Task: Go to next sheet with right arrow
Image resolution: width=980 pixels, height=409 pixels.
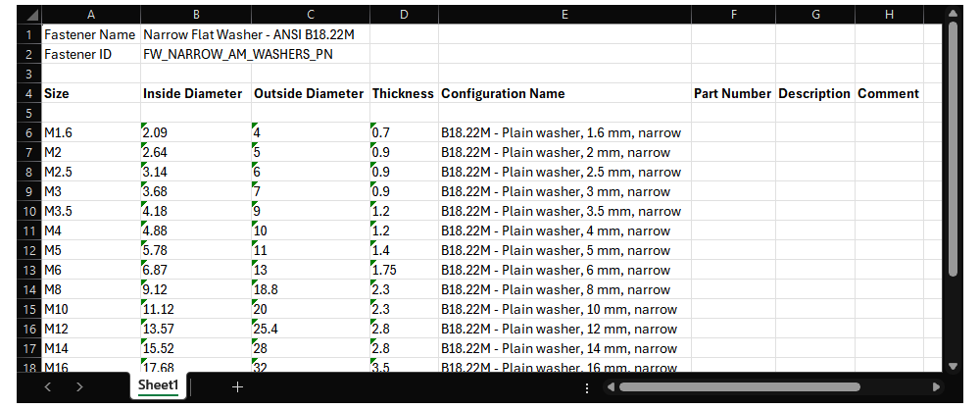Action: (x=79, y=387)
